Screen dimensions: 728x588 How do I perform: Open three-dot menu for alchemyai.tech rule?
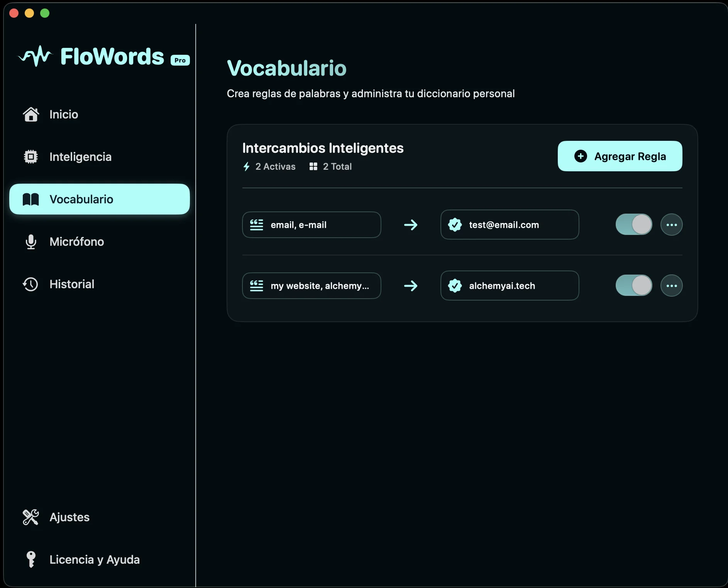point(672,286)
